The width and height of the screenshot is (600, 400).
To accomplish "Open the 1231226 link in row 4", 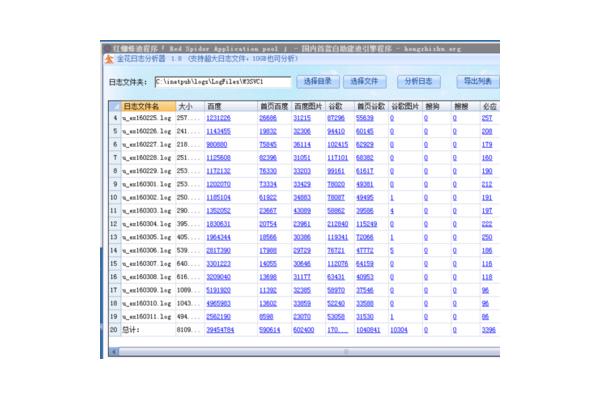I will [x=218, y=118].
